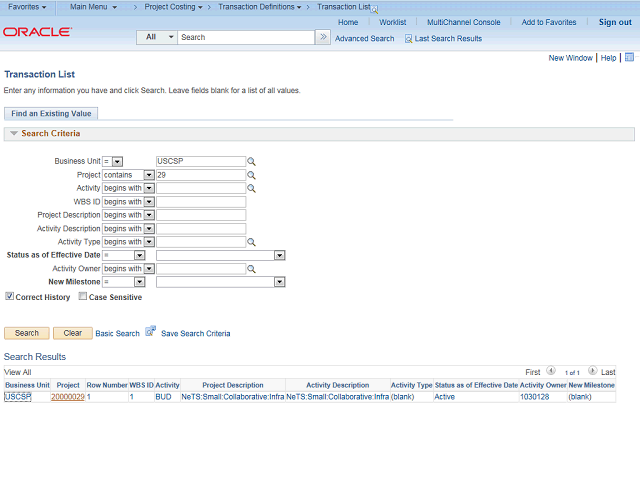Collapse the Search Criteria section
This screenshot has height=480, width=640.
click(14, 133)
